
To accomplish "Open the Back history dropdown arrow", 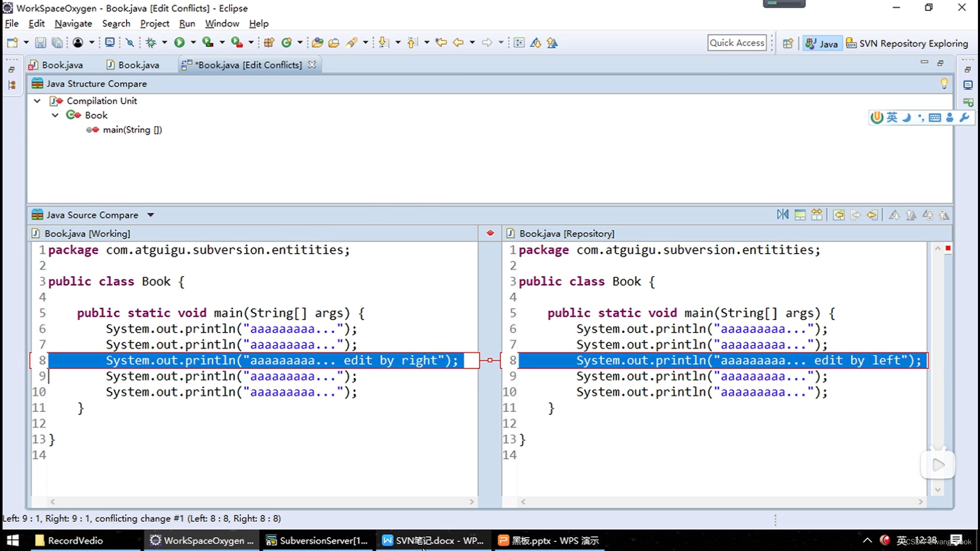I will 472,43.
